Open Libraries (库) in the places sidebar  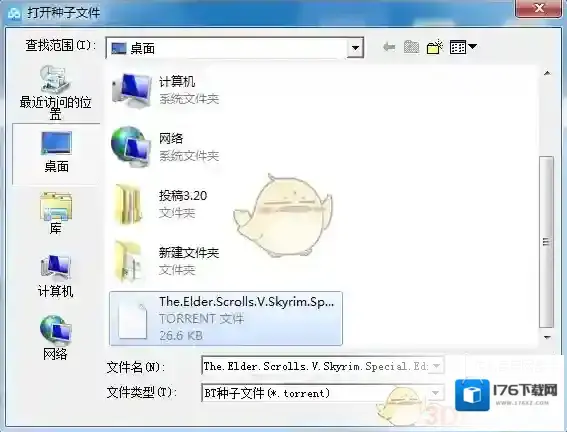point(56,213)
